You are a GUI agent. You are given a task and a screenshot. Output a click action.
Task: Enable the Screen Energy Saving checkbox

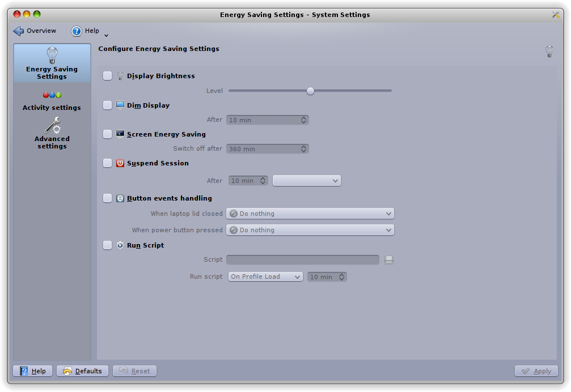pyautogui.click(x=108, y=134)
